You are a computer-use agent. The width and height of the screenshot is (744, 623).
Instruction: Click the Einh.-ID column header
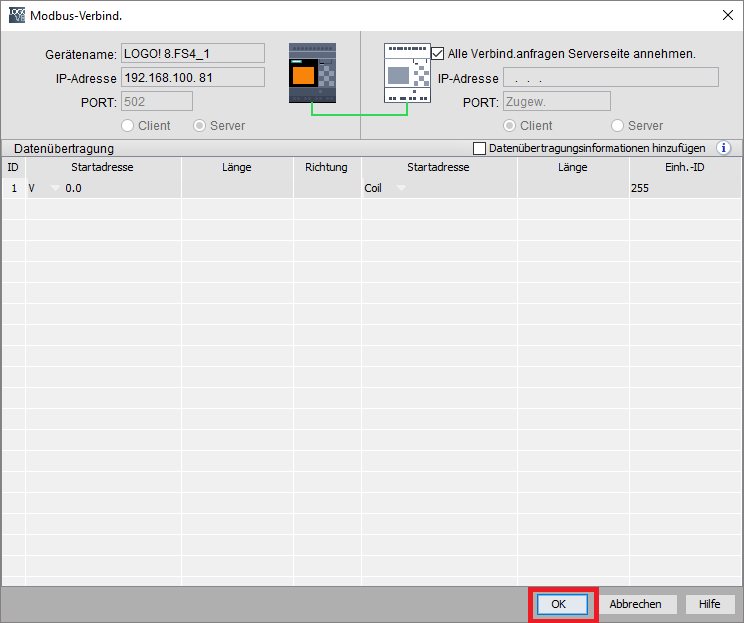(685, 167)
